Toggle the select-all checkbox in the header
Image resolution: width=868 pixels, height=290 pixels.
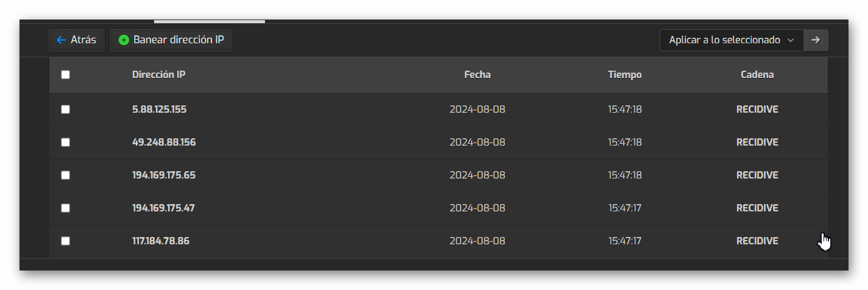coord(66,75)
